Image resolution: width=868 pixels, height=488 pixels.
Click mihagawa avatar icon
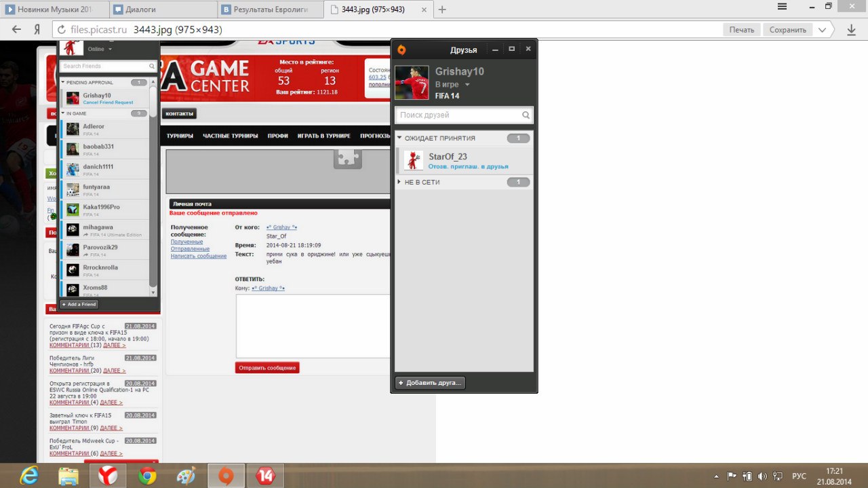(73, 229)
